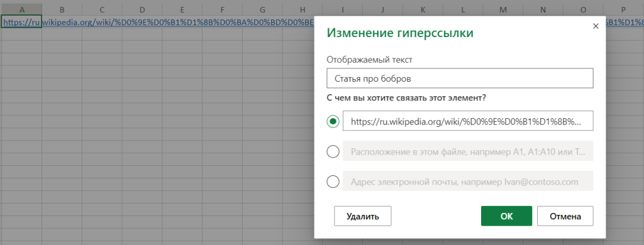This screenshot has height=245, width=644.
Task: Click the 'Отмена' button
Action: coord(565,216)
